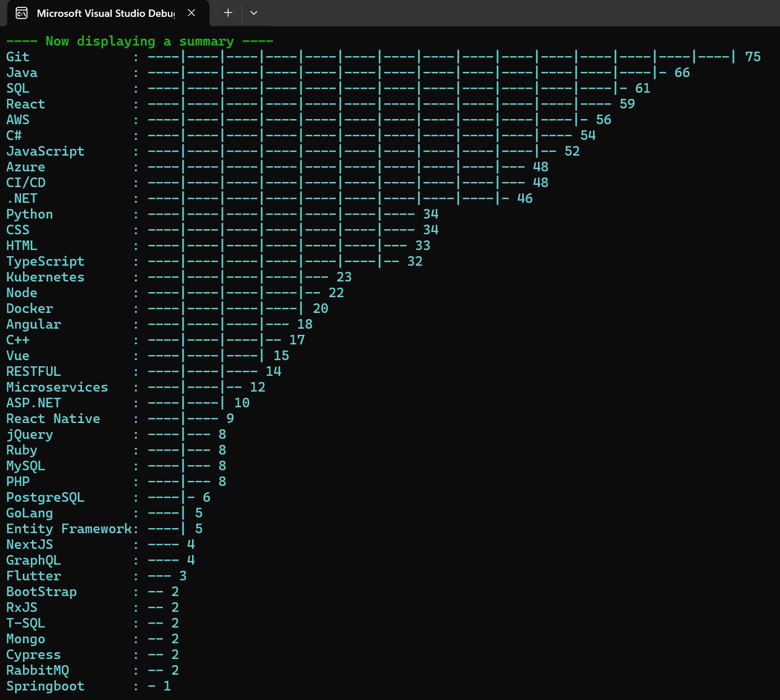Click the 'JavaScript' row label
Viewport: 780px width, 700px height.
pyautogui.click(x=45, y=151)
